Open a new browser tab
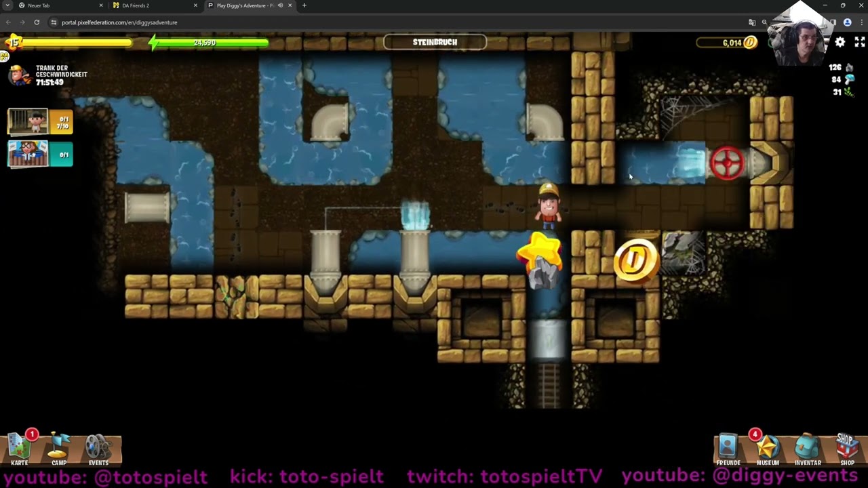This screenshot has width=868, height=488. pyautogui.click(x=304, y=5)
